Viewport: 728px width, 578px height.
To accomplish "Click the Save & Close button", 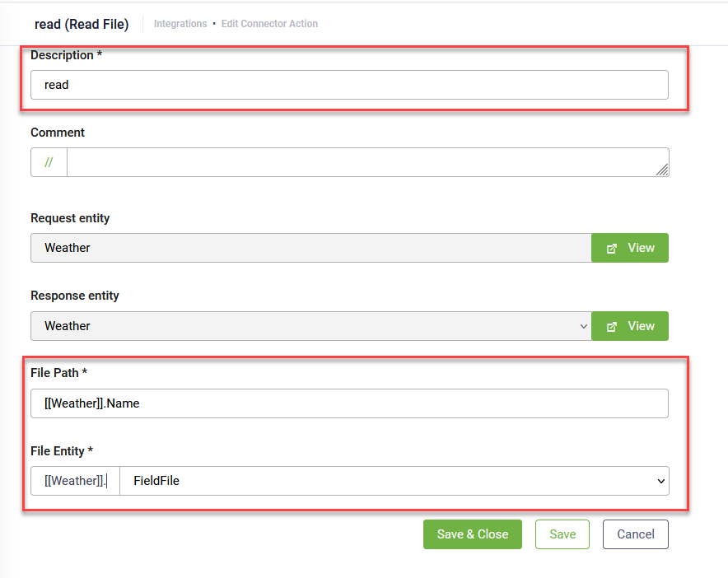I will [472, 534].
